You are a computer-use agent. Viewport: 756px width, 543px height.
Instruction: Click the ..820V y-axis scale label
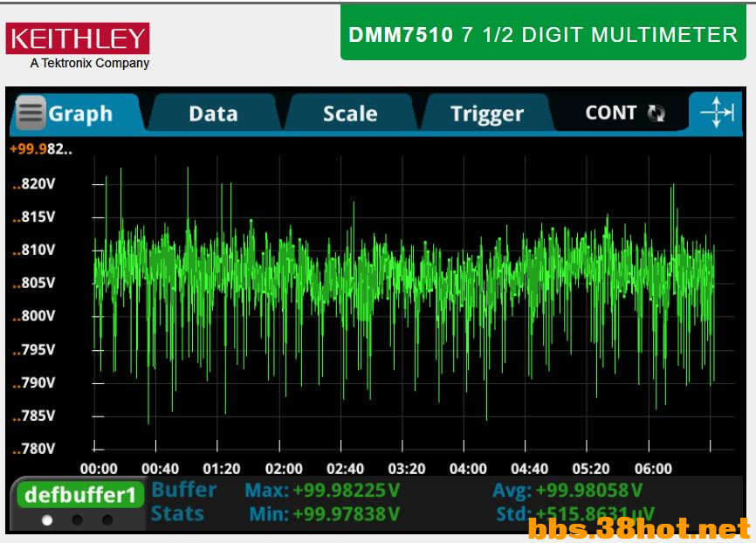pyautogui.click(x=34, y=183)
